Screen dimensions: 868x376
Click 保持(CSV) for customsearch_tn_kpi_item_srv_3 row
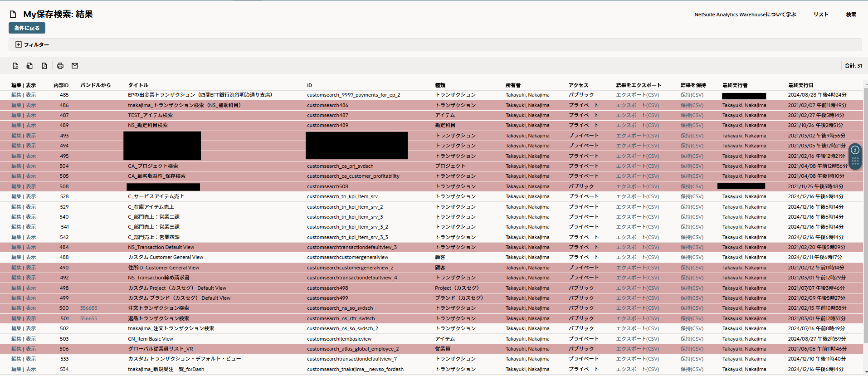tap(692, 217)
